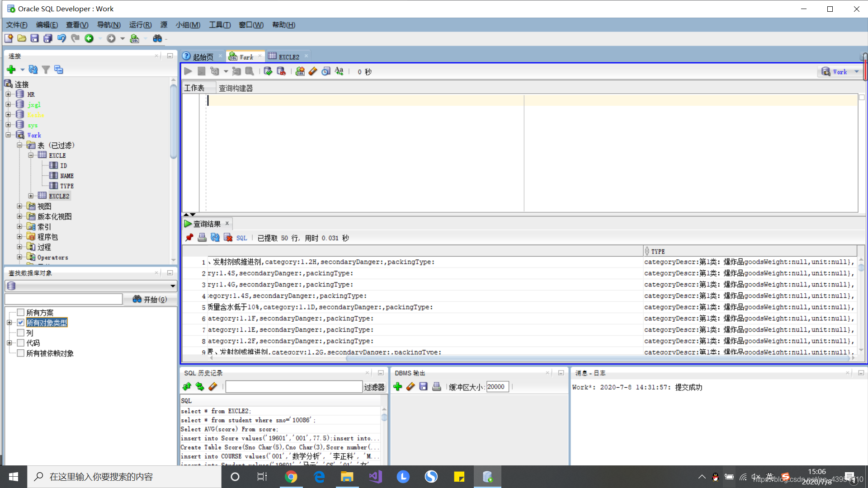This screenshot has width=868, height=488.
Task: Expand the 索引 folder node
Action: click(19, 226)
